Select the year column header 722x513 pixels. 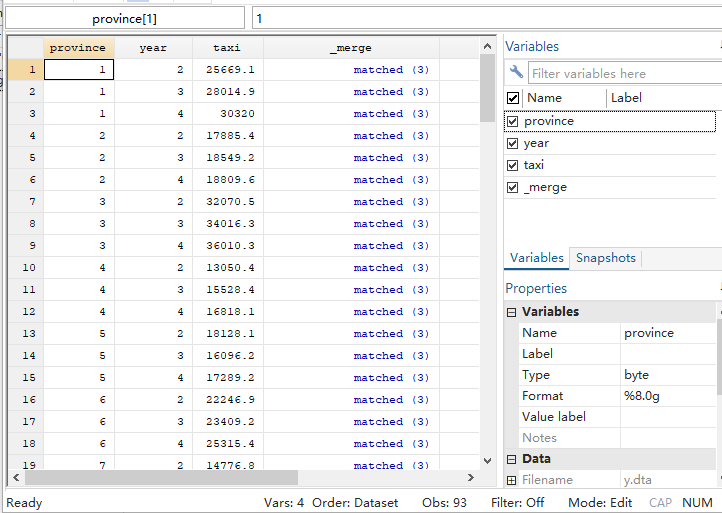click(x=153, y=48)
